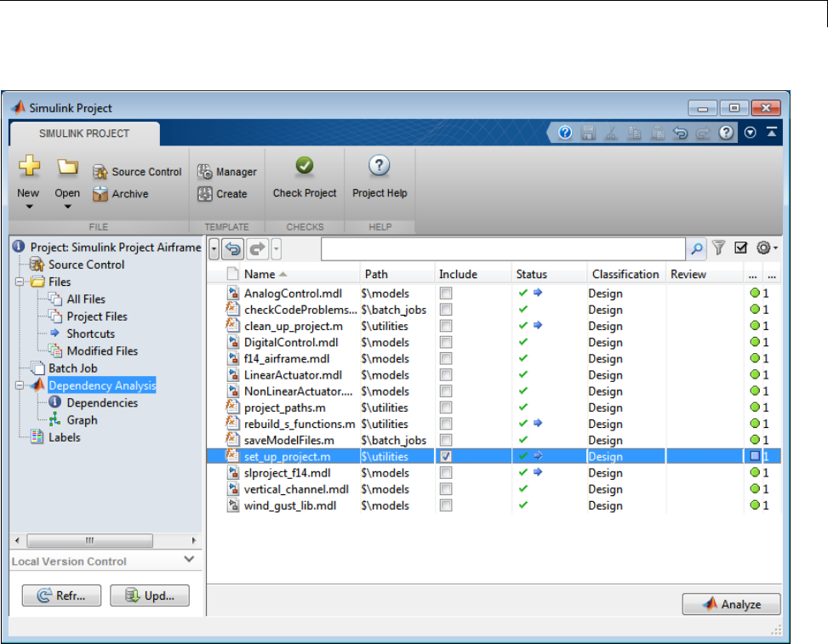Click the Refr... refresh button

pos(61,596)
